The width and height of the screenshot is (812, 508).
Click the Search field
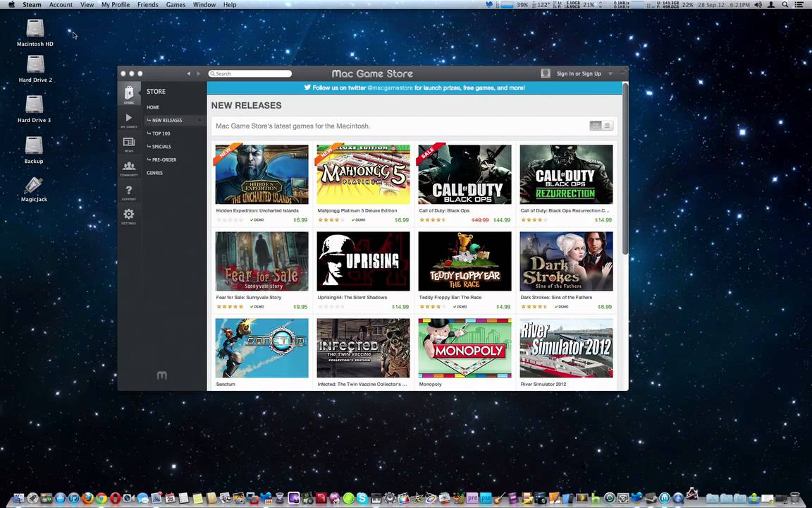tap(250, 73)
